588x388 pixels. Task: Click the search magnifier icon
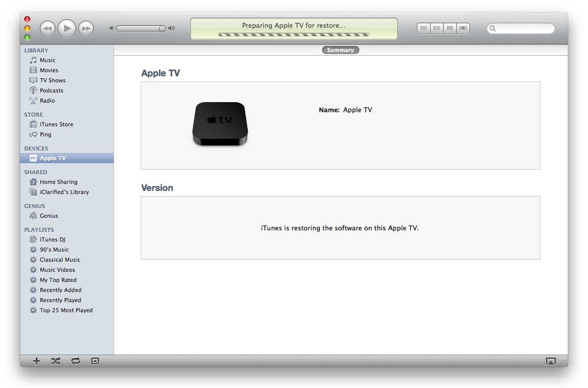(x=493, y=28)
